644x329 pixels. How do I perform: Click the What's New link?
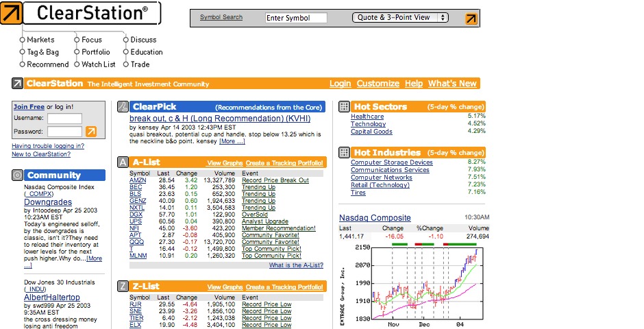[452, 84]
